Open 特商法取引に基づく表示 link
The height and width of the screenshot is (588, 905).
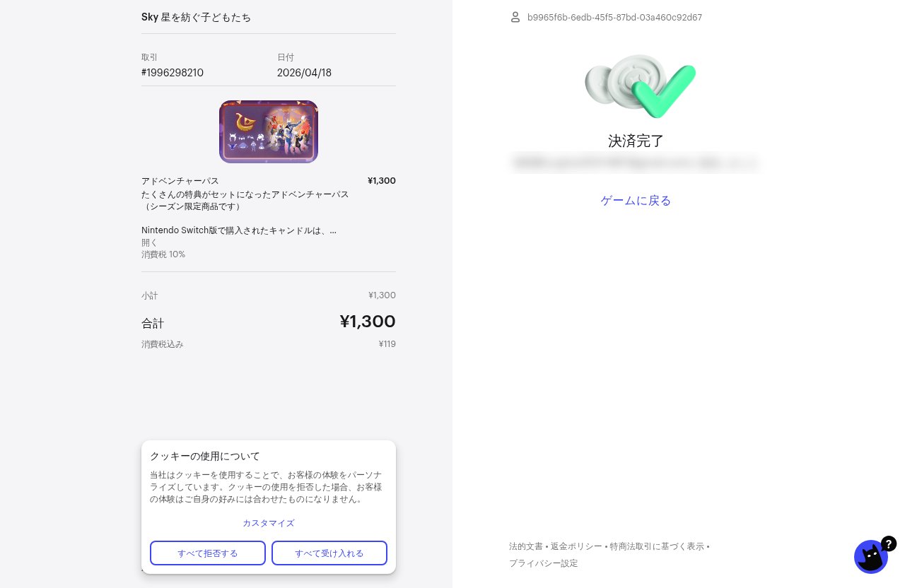[657, 546]
